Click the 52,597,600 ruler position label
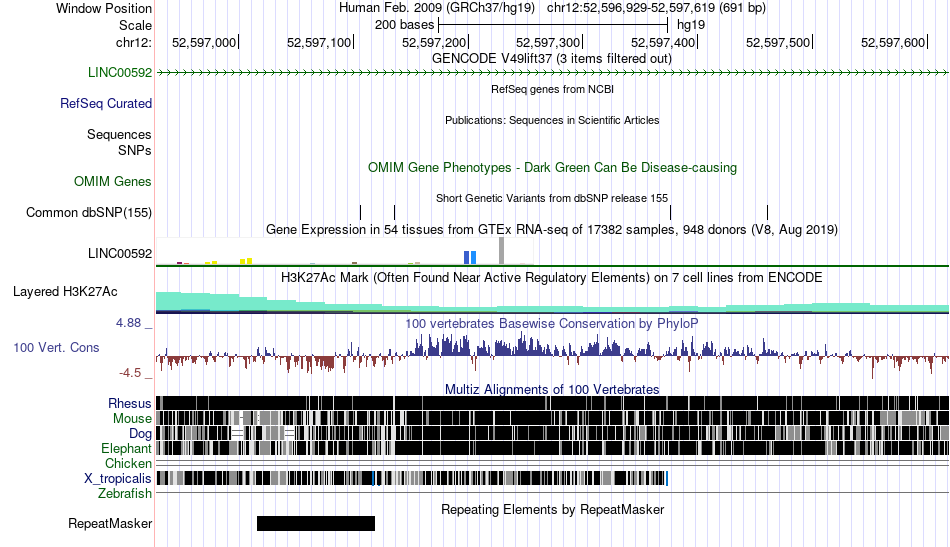This screenshot has width=950, height=547. tap(893, 42)
